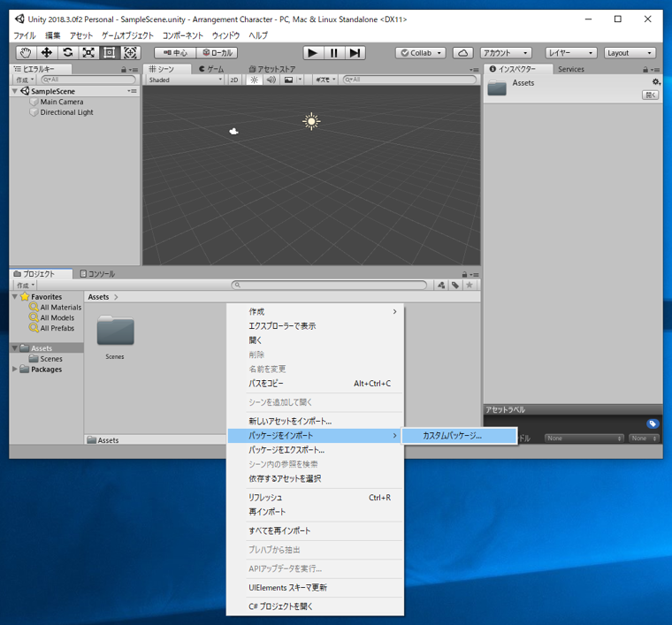Click the Project panel search field
The height and width of the screenshot is (625, 672).
[x=329, y=285]
